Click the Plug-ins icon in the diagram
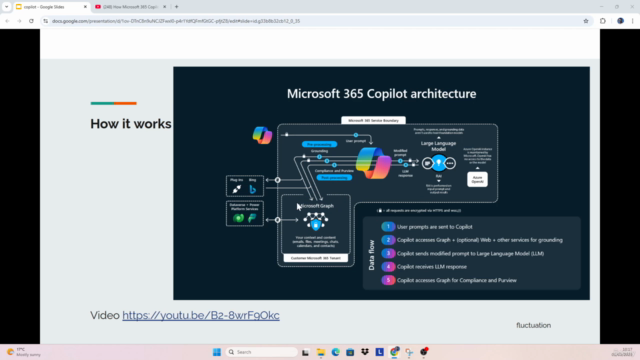The height and width of the screenshot is (360, 640). [236, 189]
